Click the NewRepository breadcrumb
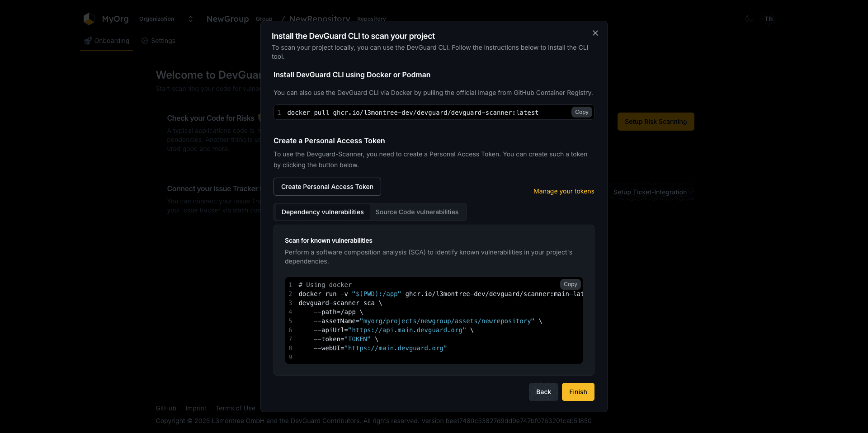Screen dimensions: 868x433 pyautogui.click(x=319, y=19)
